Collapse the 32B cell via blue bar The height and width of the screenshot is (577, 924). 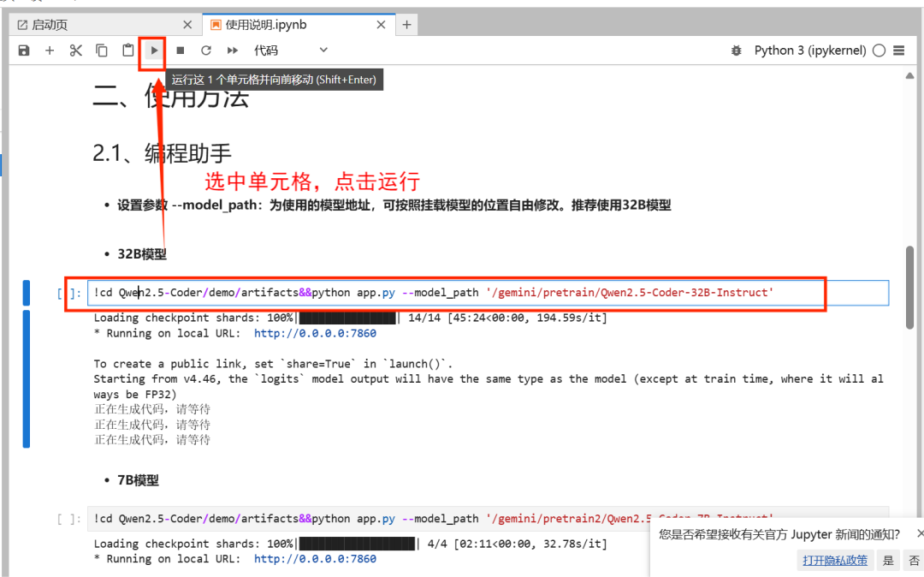26,293
